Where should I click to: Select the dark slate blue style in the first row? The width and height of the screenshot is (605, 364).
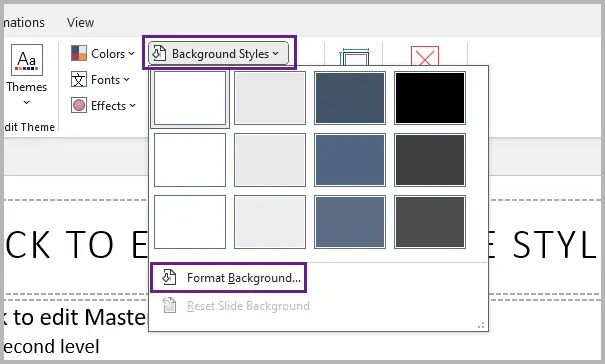tap(350, 98)
